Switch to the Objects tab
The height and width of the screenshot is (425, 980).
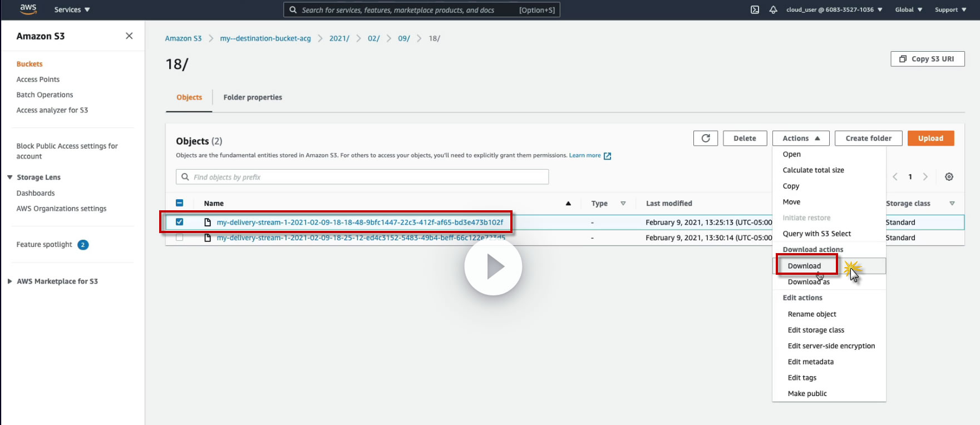pos(189,97)
